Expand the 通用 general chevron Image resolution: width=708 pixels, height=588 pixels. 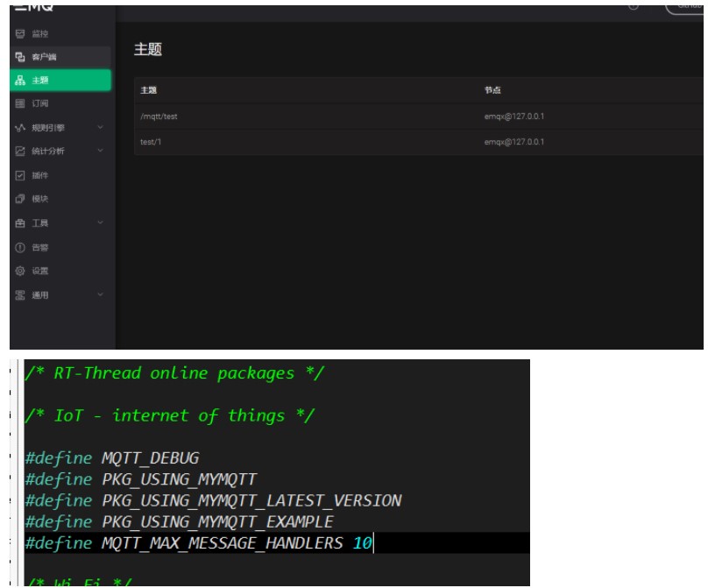click(x=100, y=294)
